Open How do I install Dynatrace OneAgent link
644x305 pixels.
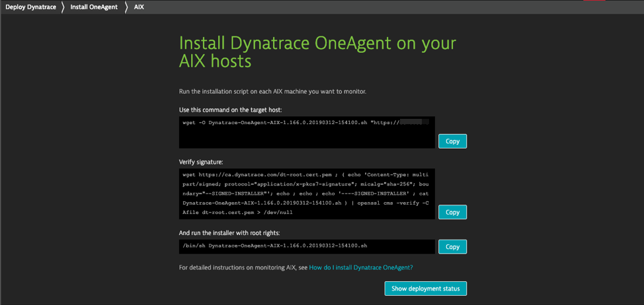(x=360, y=267)
